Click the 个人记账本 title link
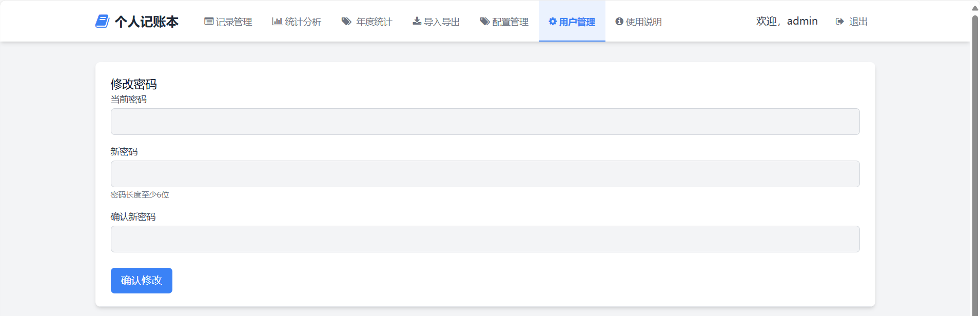This screenshot has height=316, width=980. click(x=147, y=22)
